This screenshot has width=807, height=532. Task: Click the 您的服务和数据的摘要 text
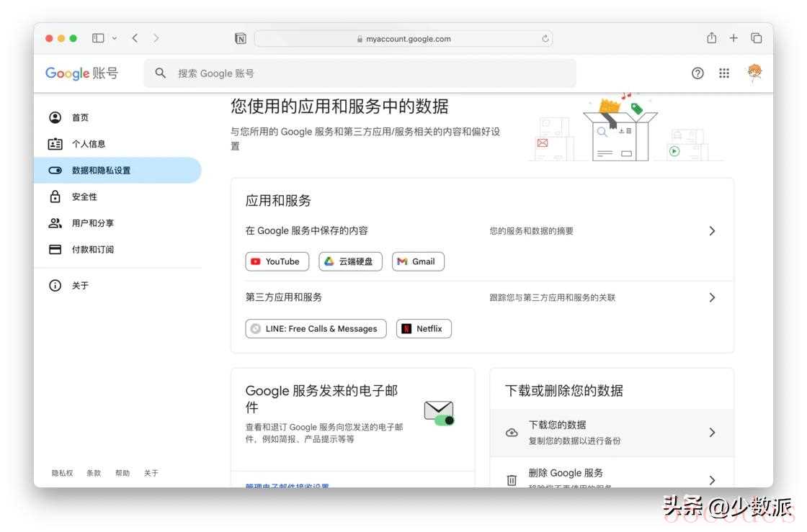(531, 231)
